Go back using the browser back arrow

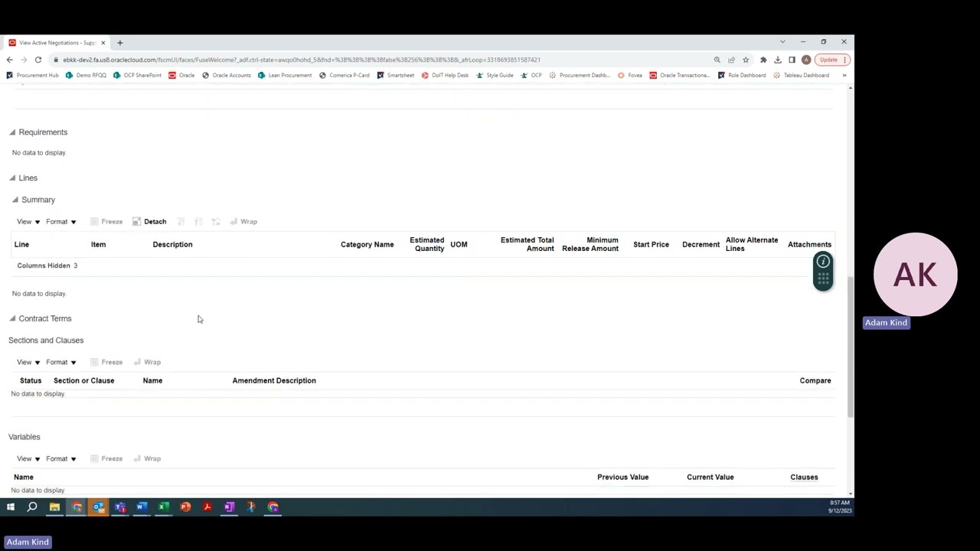coord(9,60)
